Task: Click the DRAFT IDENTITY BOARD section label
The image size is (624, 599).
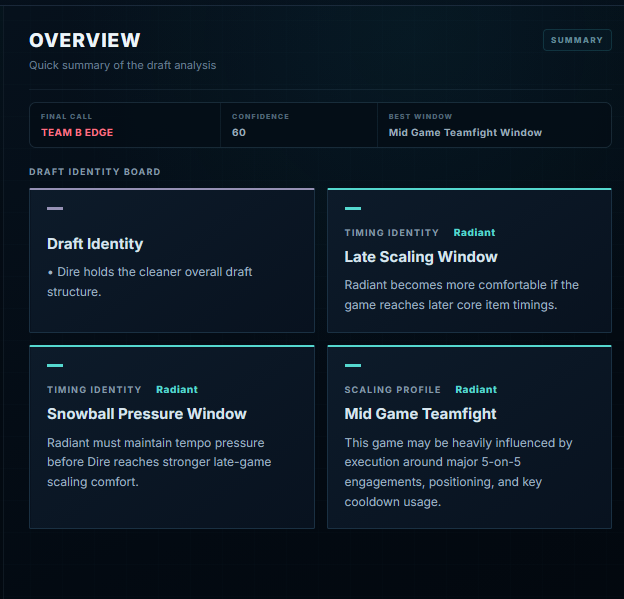Action: tap(95, 172)
